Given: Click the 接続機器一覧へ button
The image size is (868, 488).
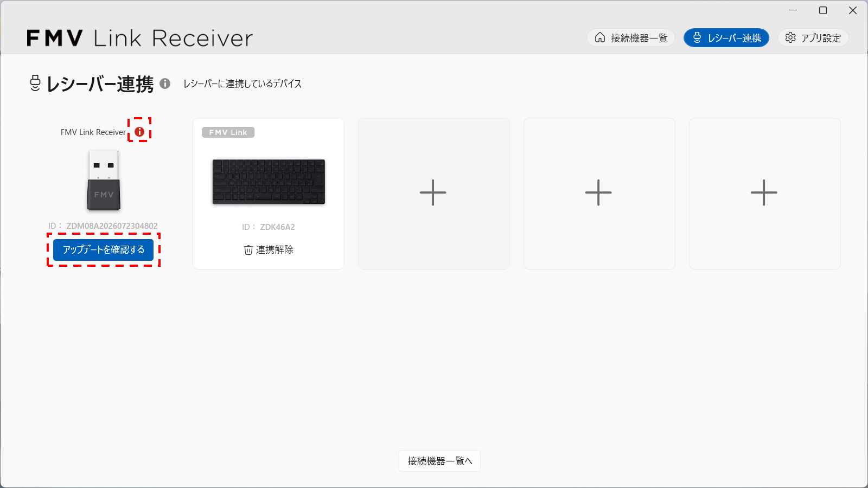Looking at the screenshot, I should [439, 461].
